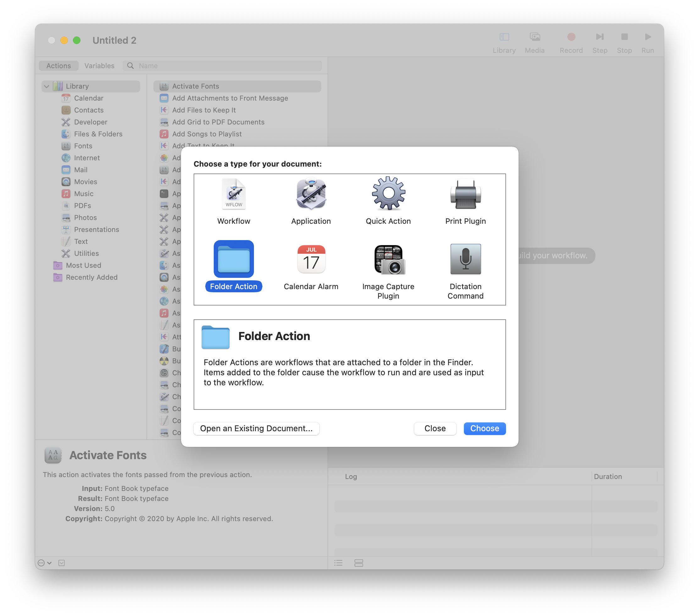The width and height of the screenshot is (699, 616).
Task: Switch to the Variables tab
Action: (98, 65)
